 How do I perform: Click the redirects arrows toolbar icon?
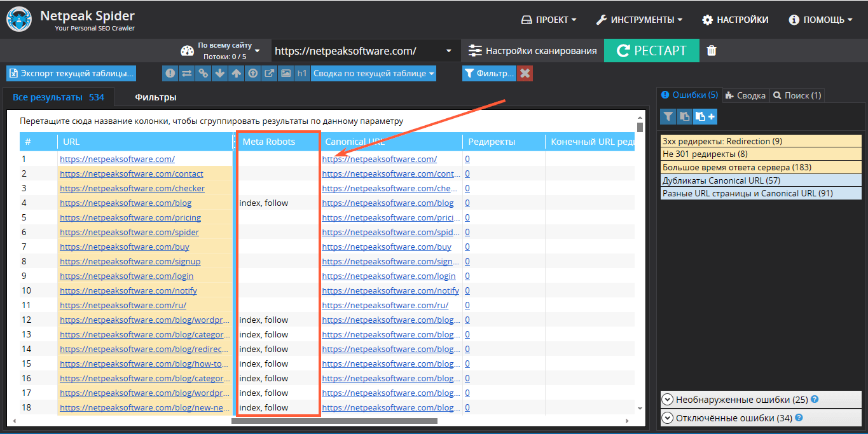(x=186, y=73)
